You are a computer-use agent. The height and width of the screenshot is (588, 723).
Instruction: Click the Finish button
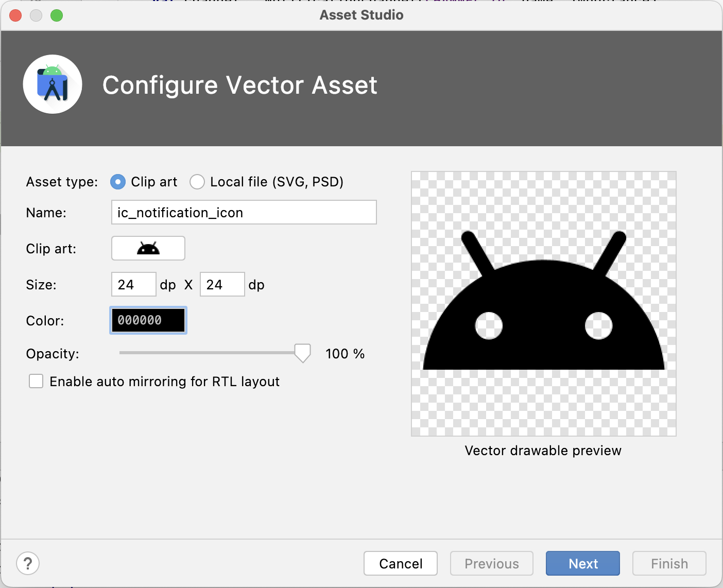[669, 563]
